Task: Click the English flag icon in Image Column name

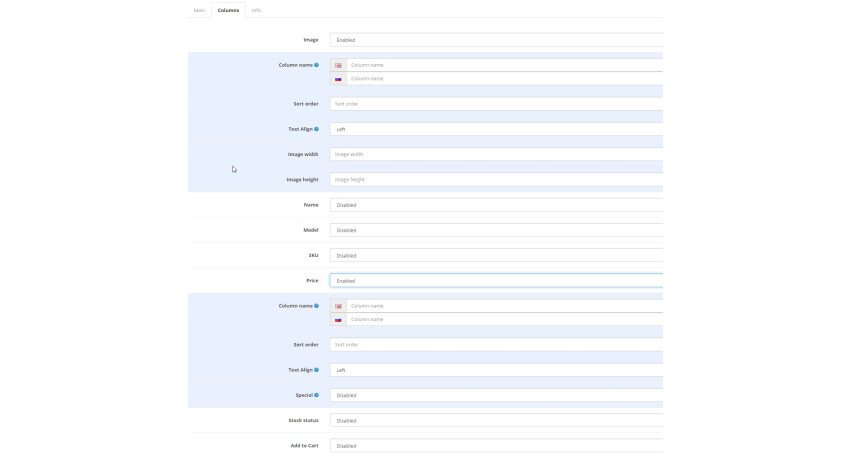Action: [338, 65]
